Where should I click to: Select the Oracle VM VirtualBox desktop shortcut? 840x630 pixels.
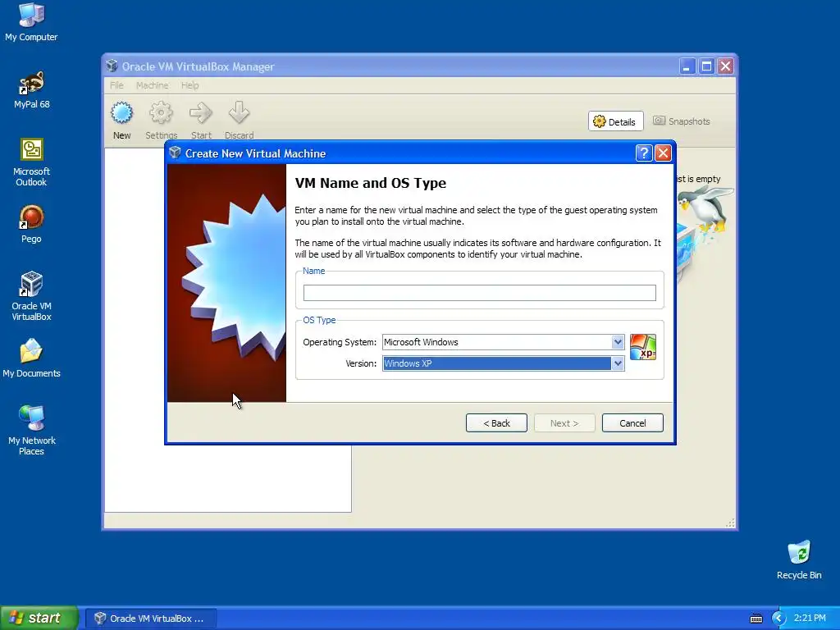[32, 296]
